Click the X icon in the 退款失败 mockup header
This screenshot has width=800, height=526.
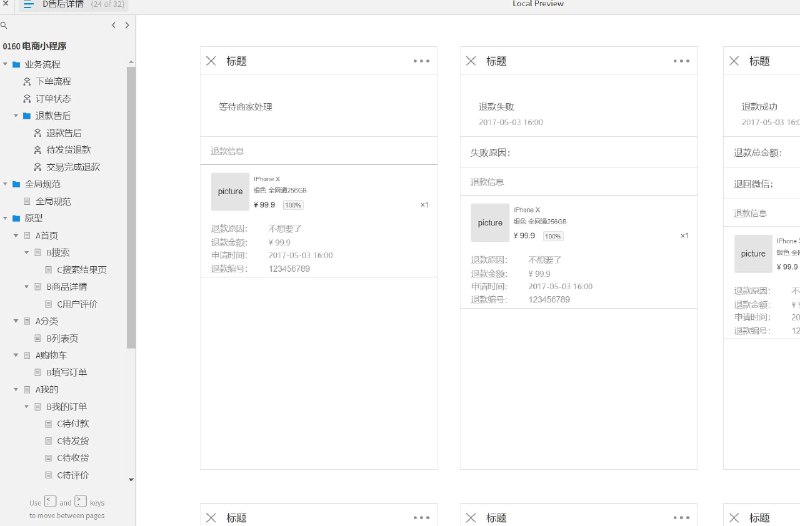pos(471,61)
